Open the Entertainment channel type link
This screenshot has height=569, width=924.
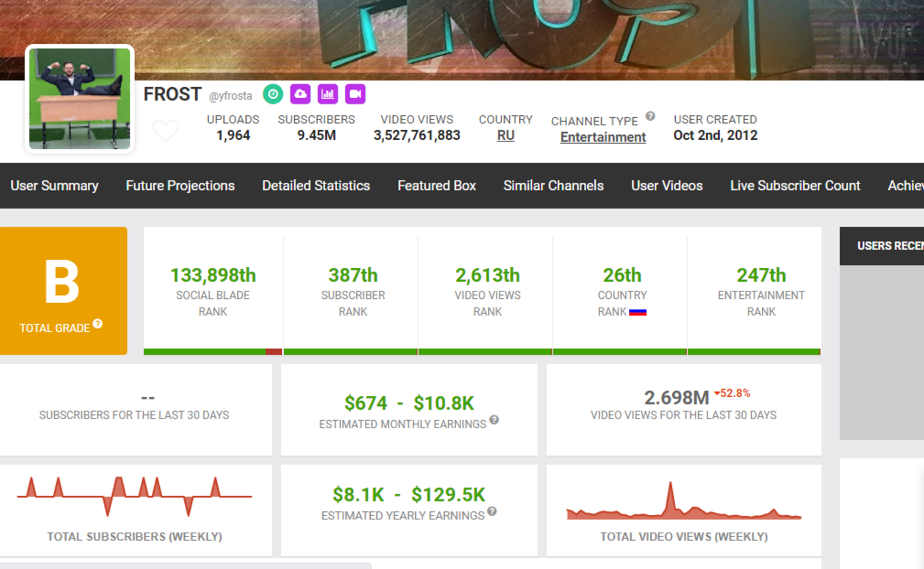pyautogui.click(x=603, y=137)
